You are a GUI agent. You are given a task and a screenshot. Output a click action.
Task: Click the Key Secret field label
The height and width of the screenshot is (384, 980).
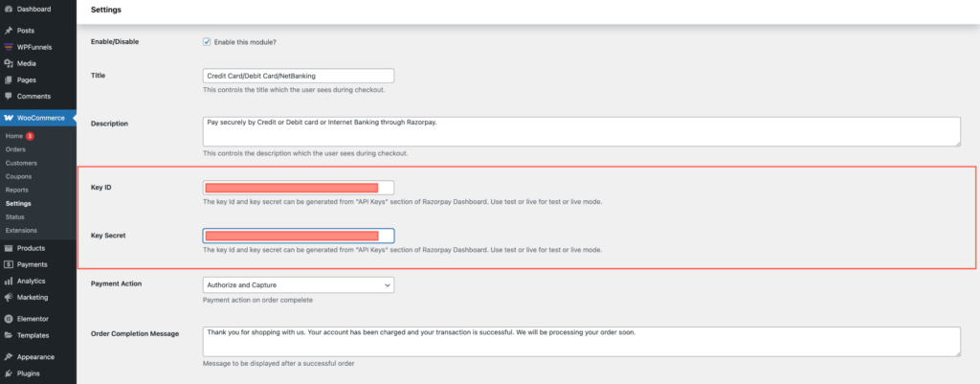pyautogui.click(x=109, y=236)
